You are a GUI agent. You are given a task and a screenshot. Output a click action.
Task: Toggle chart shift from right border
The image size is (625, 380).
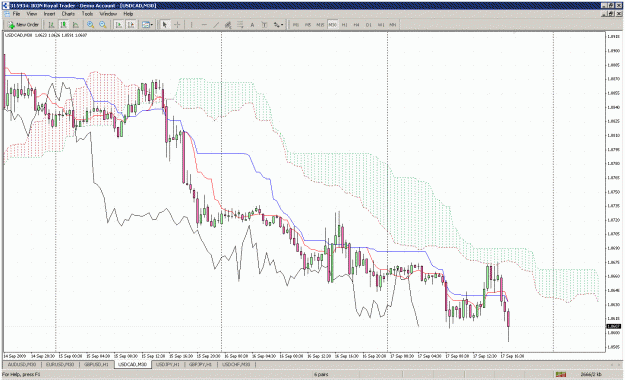point(131,25)
